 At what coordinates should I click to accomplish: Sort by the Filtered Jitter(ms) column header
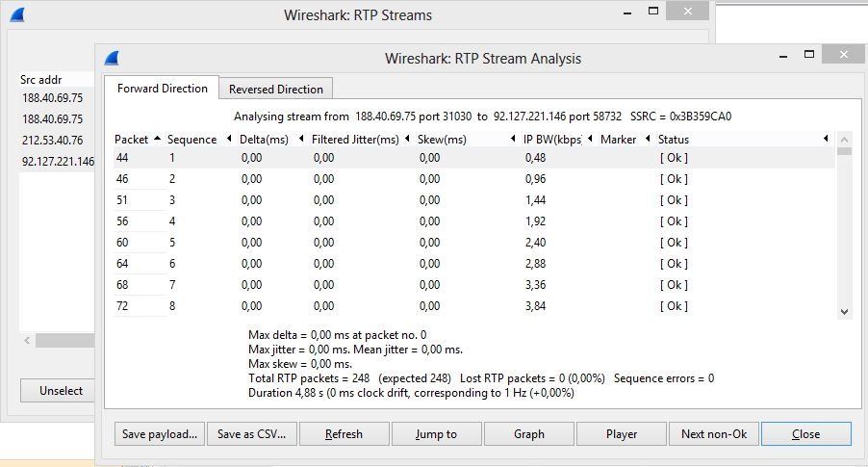tap(355, 140)
